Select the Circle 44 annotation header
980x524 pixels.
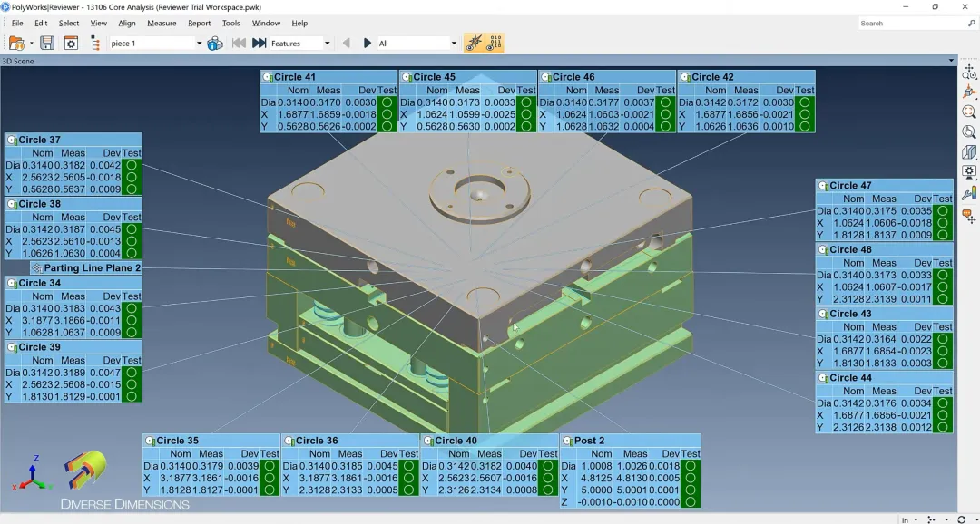885,378
